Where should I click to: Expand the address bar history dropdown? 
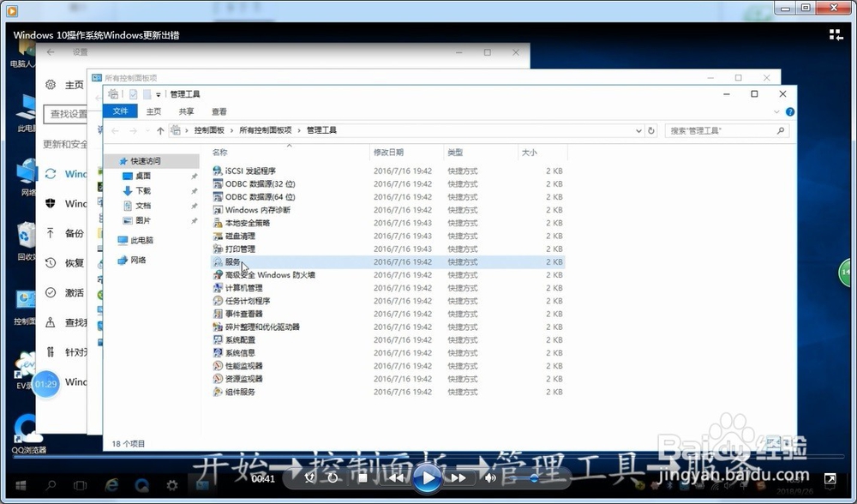click(x=638, y=130)
